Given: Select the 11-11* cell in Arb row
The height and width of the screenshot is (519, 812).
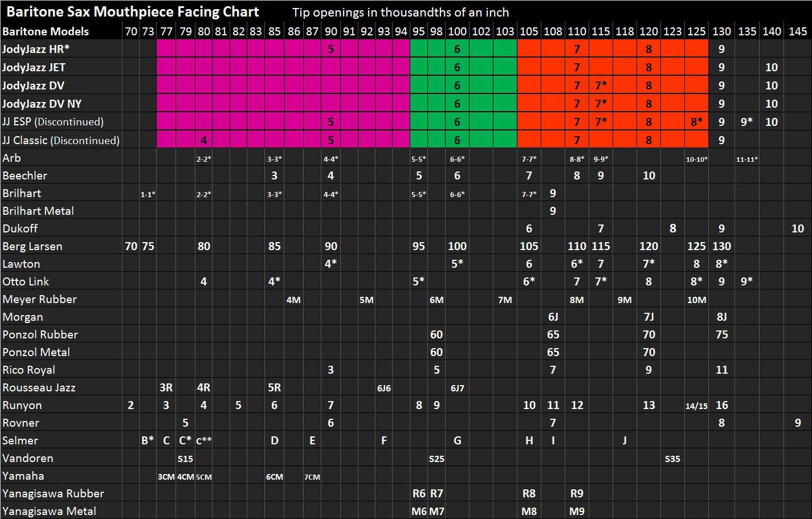Looking at the screenshot, I should (746, 160).
